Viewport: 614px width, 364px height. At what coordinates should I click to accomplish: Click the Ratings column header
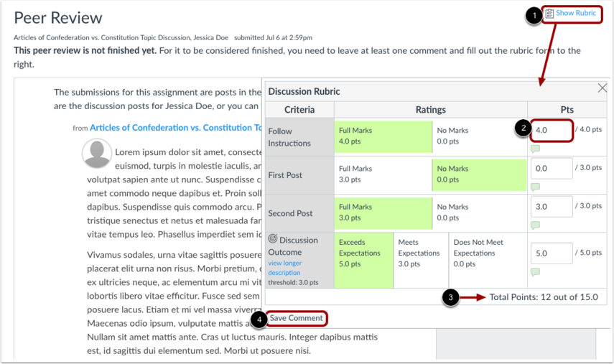tap(431, 110)
